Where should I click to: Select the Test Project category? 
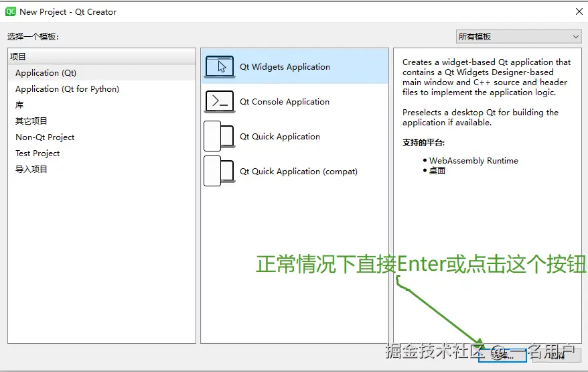click(x=102, y=153)
